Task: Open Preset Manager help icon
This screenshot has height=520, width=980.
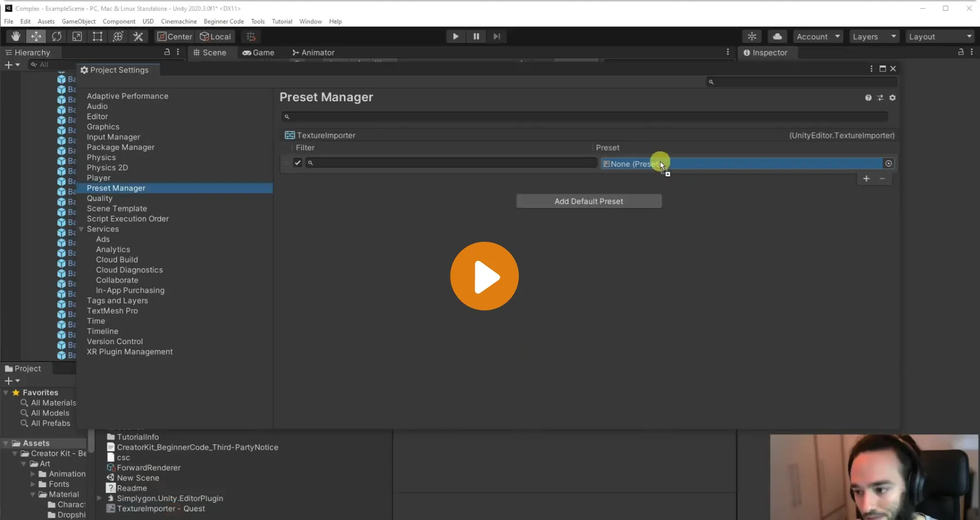Action: [868, 98]
